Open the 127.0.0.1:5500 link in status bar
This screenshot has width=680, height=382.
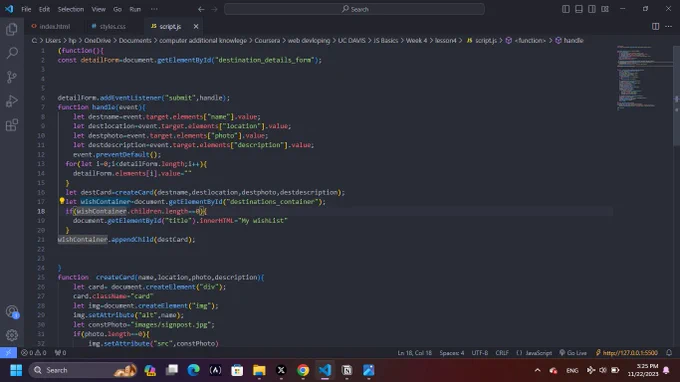[627, 353]
